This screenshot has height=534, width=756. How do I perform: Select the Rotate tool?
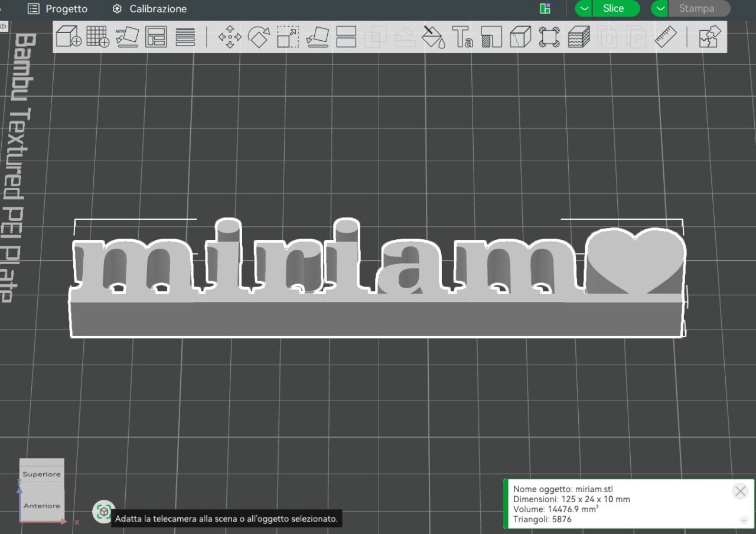point(259,37)
